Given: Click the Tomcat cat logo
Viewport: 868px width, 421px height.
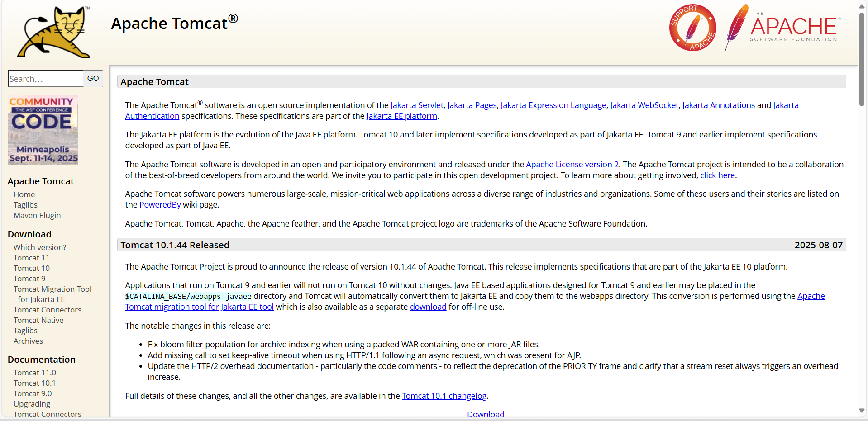Looking at the screenshot, I should click(54, 32).
